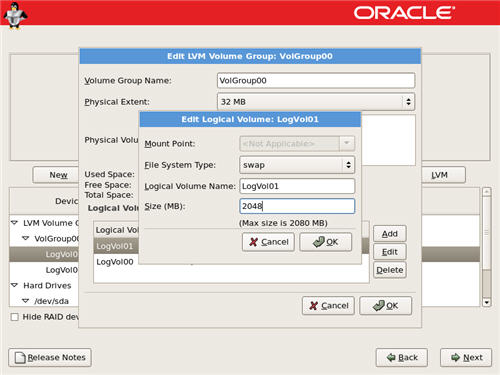
Task: Collapse the /dev/sda tree node
Action: [25, 301]
